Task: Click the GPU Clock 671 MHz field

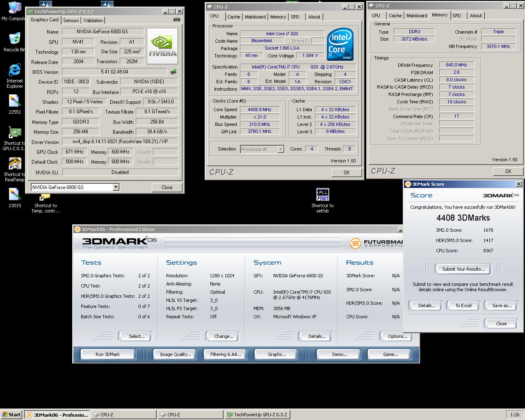Action: tap(75, 152)
